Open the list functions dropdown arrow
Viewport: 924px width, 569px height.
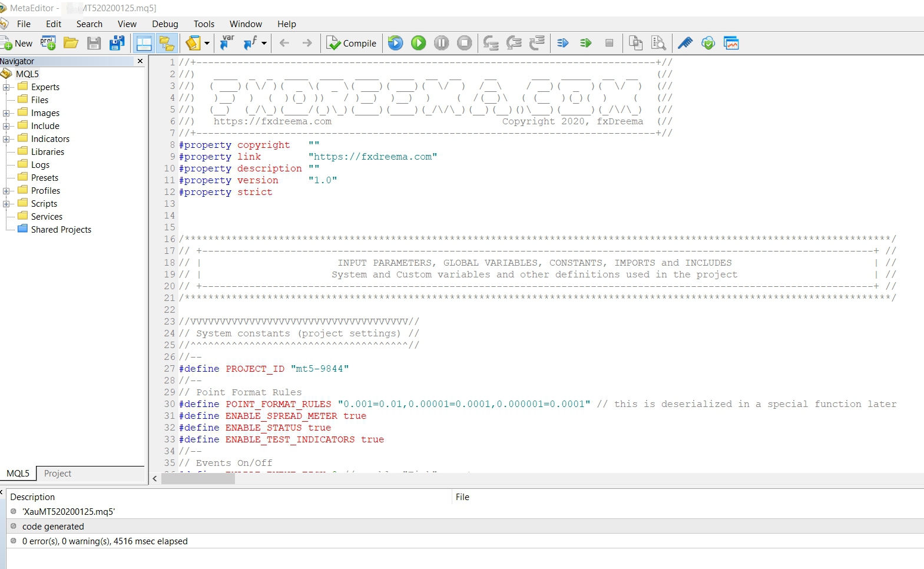tap(264, 43)
